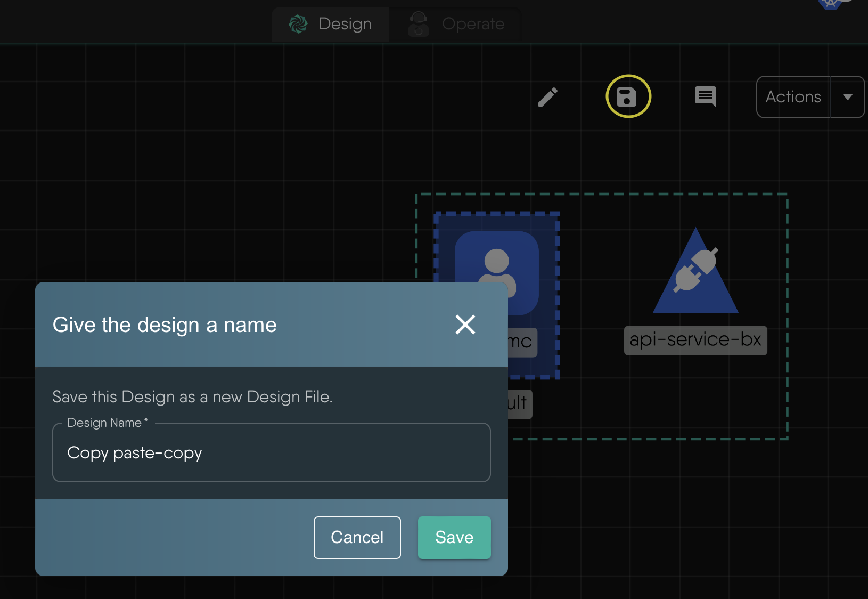868x599 pixels.
Task: Confirm with the green Save button
Action: point(454,537)
